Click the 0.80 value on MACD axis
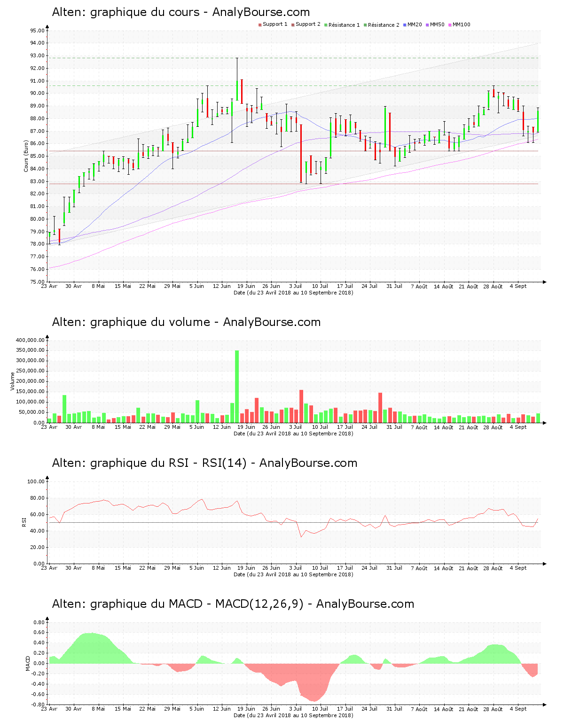Viewport: 564px width, 728px height. pos(39,622)
